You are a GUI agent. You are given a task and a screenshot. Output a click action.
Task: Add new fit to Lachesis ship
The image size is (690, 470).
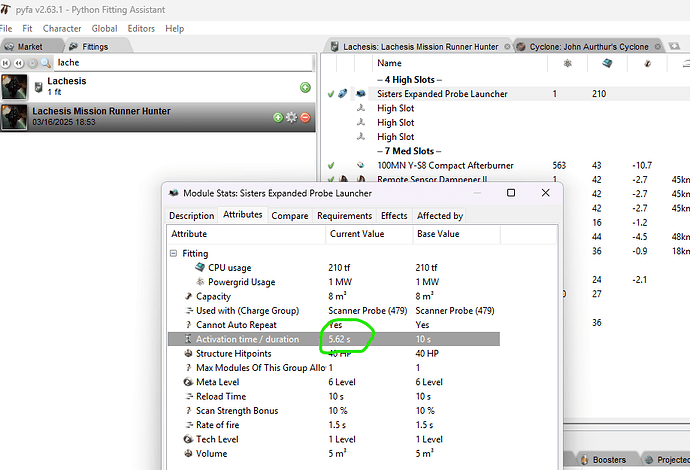(305, 88)
